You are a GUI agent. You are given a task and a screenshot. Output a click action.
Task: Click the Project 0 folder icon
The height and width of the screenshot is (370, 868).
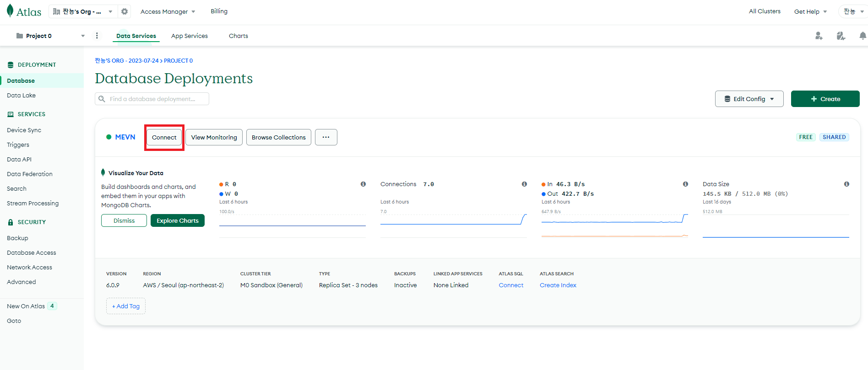click(x=20, y=36)
